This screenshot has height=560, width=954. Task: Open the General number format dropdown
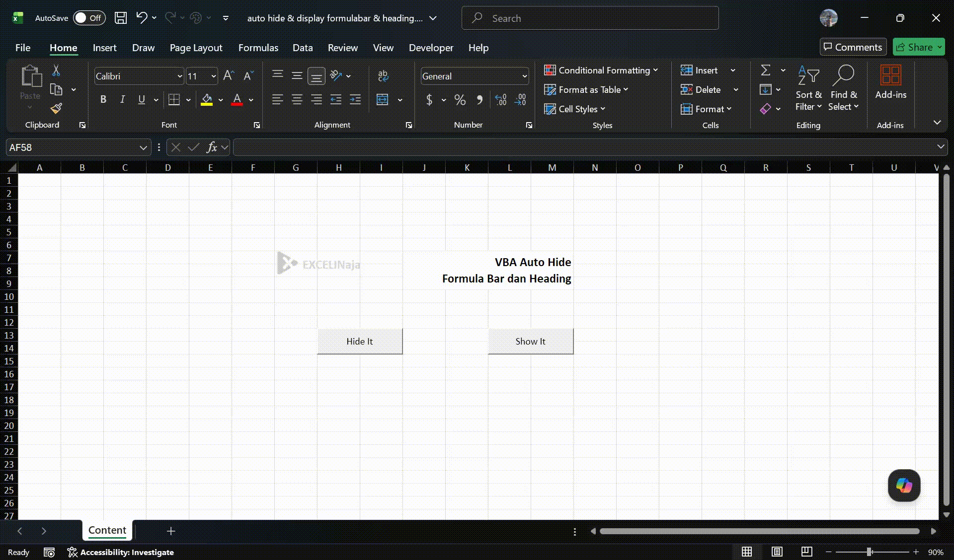pyautogui.click(x=524, y=76)
